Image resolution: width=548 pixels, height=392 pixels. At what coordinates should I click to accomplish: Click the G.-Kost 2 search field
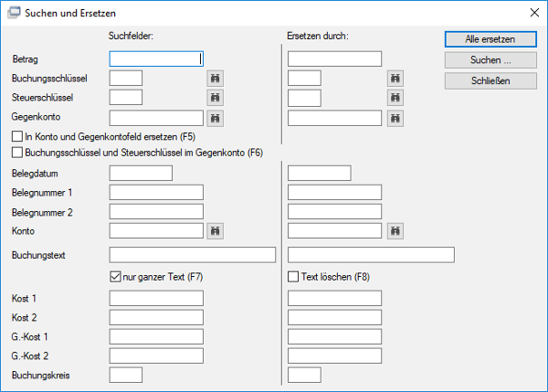[156, 356]
